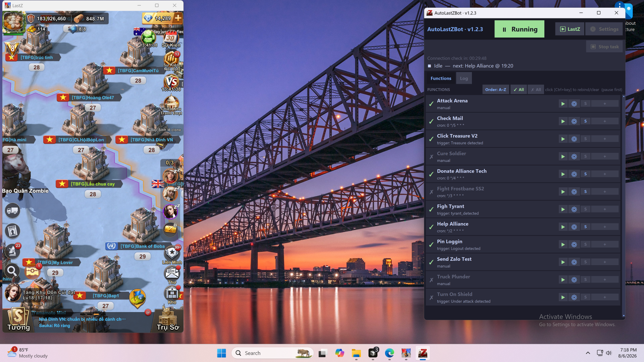This screenshot has height=362, width=644.
Task: Open gear settings for Check Mail
Action: point(574,121)
